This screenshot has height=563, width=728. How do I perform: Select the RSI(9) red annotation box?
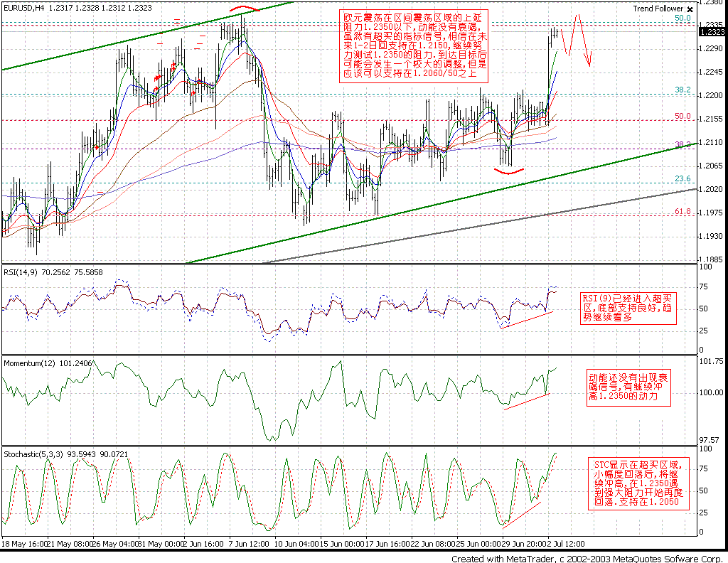pyautogui.click(x=628, y=309)
